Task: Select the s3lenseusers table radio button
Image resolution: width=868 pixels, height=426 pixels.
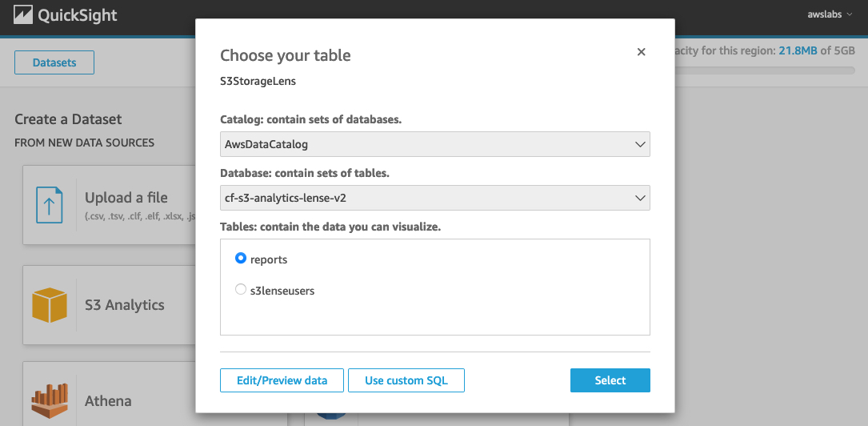Action: pyautogui.click(x=241, y=289)
